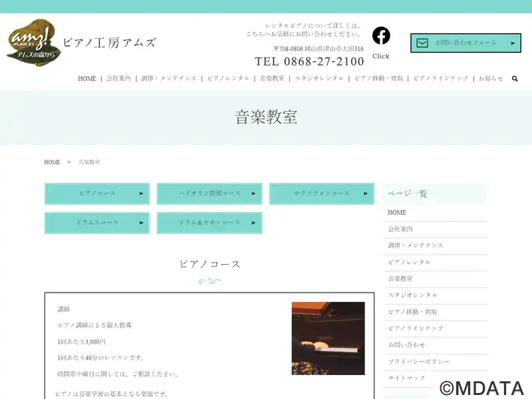Click arrow icon on バイオリン特別コース button

[x=253, y=194]
